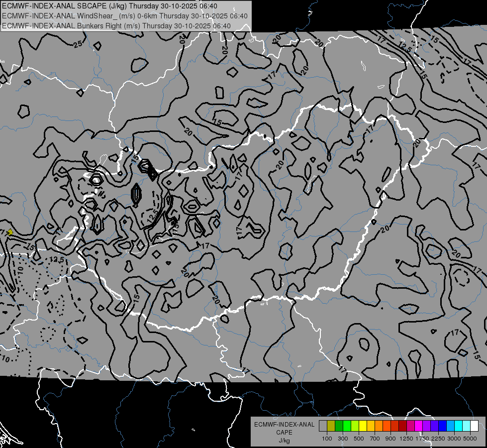Click the Bunkers Right (m/s) title line

[x=116, y=26]
